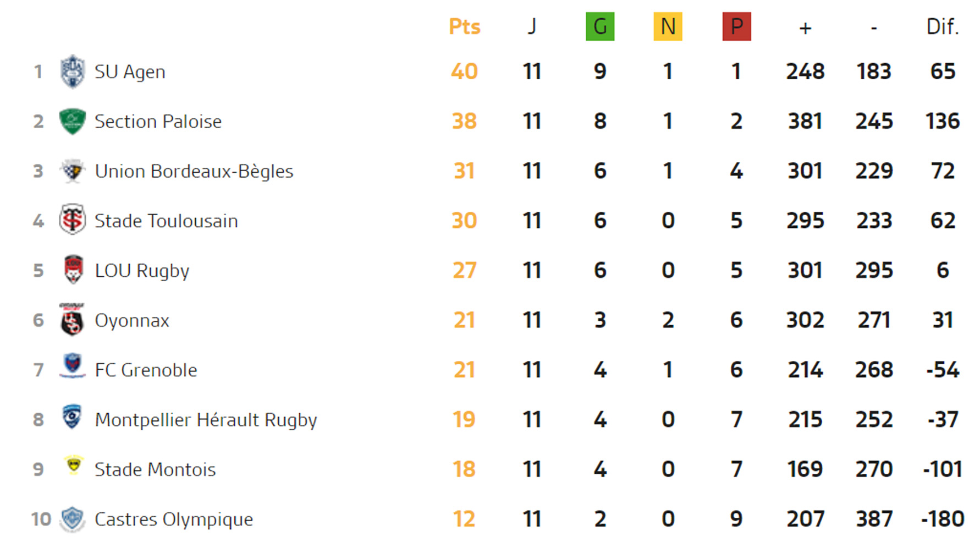Click the SU Agen club logo
Screen dimensions: 980x553
point(72,72)
